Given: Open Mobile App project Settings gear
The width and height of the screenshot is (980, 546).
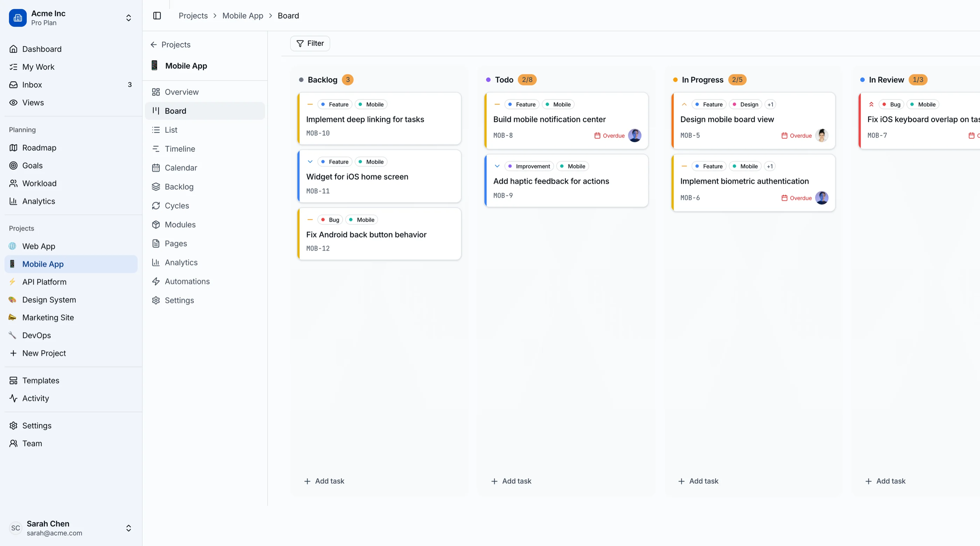Looking at the screenshot, I should tap(156, 300).
